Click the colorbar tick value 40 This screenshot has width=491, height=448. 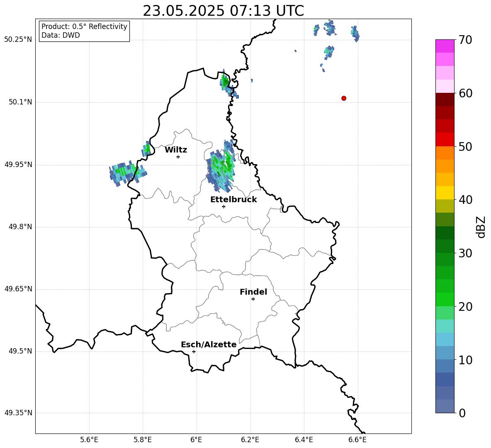[465, 200]
